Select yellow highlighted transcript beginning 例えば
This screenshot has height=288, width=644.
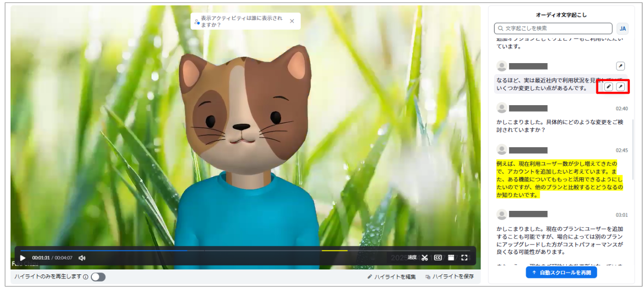coord(560,179)
